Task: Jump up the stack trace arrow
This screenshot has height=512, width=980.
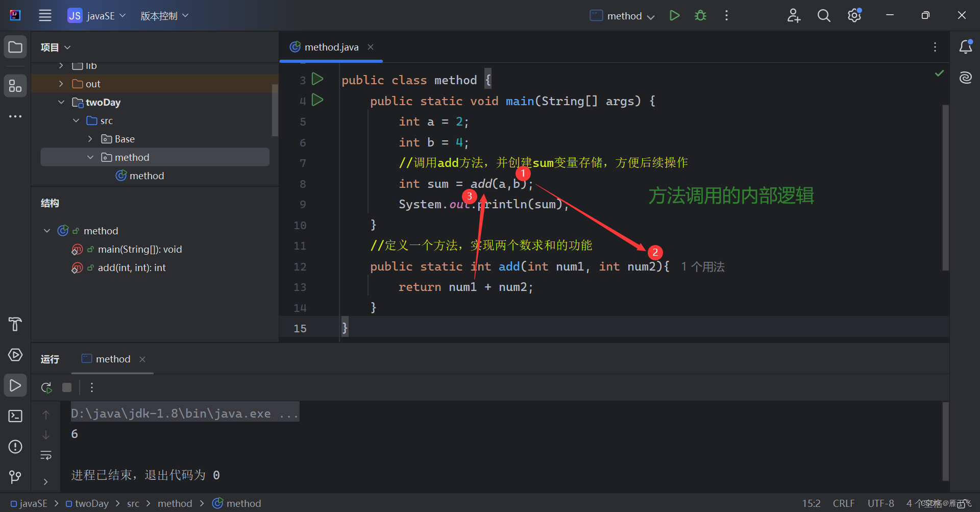Action: point(46,415)
